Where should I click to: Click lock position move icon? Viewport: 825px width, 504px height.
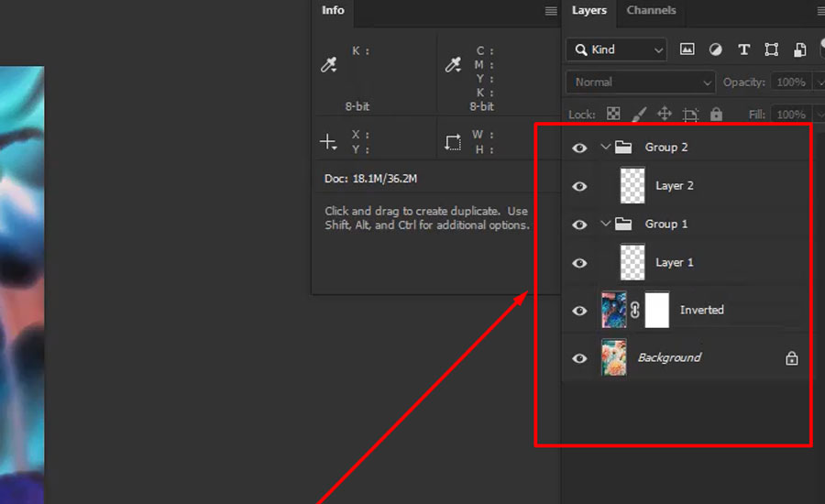pyautogui.click(x=665, y=114)
